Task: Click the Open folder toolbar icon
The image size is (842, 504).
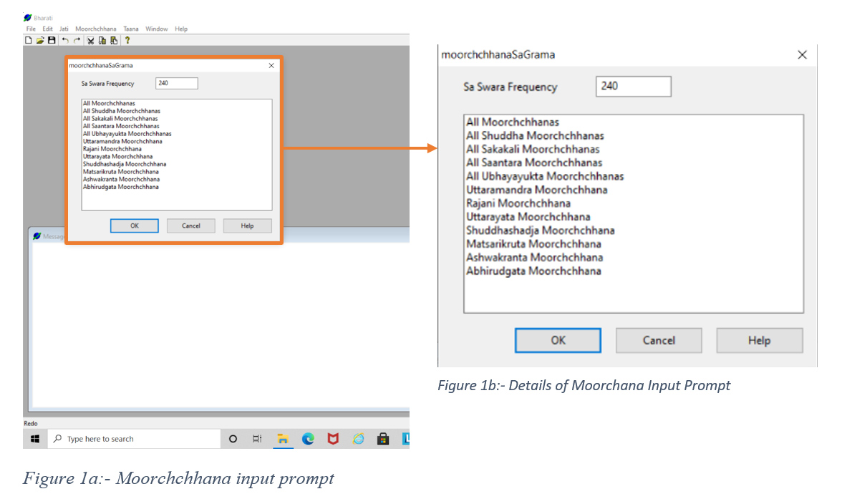Action: coord(40,41)
